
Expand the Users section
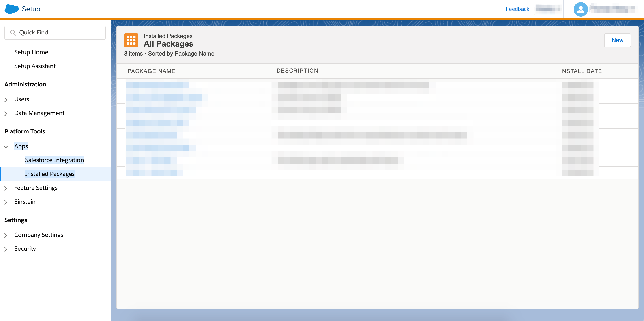point(6,99)
